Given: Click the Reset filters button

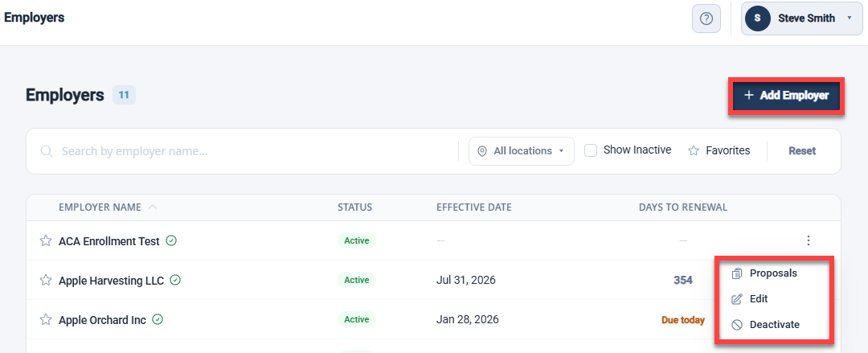Looking at the screenshot, I should [x=802, y=150].
